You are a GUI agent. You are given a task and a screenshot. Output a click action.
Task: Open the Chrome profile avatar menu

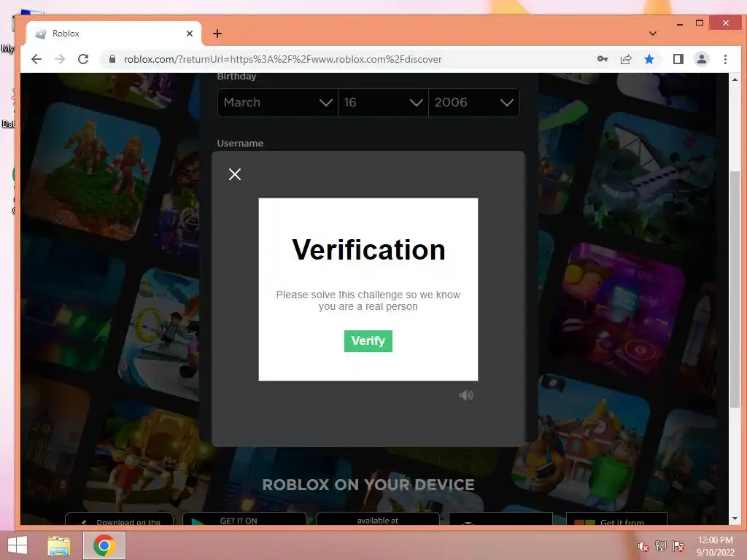point(701,59)
